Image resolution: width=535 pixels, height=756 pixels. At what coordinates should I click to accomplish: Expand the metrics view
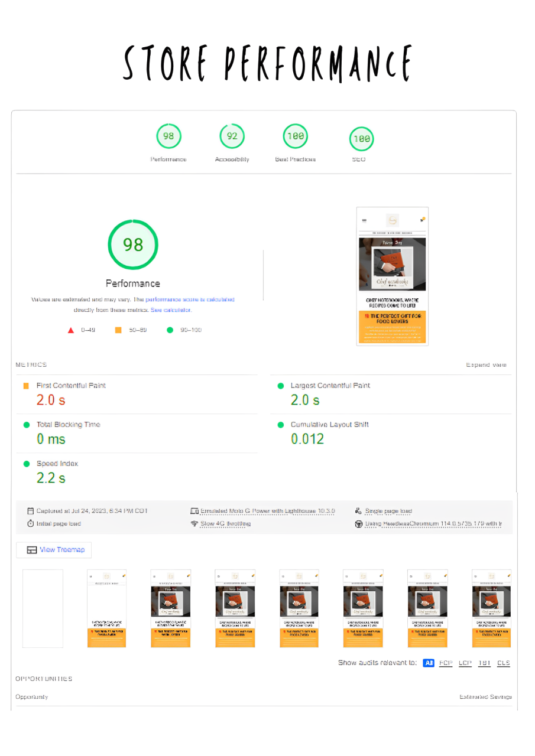click(x=486, y=365)
